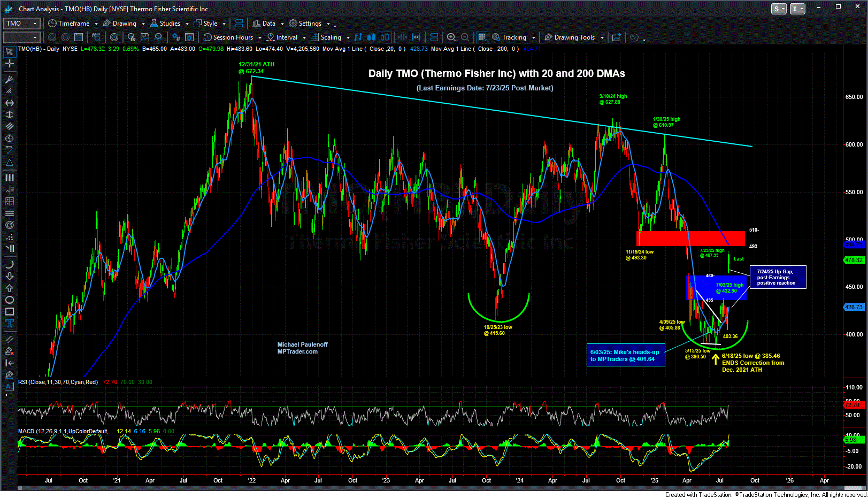Expand the Drawing Tools dropdown arrow
Image resolution: width=868 pixels, height=498 pixels.
[x=602, y=37]
